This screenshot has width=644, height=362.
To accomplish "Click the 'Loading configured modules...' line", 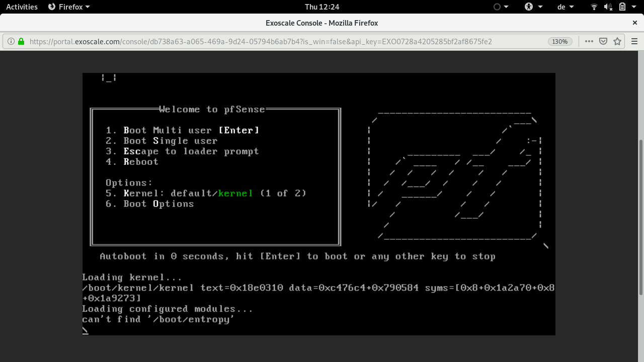I will (168, 309).
